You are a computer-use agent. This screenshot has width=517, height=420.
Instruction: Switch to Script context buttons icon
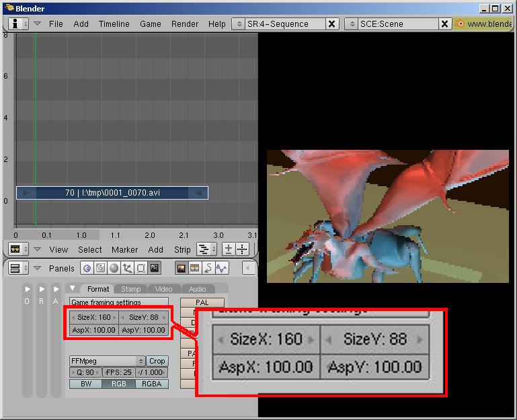click(100, 268)
